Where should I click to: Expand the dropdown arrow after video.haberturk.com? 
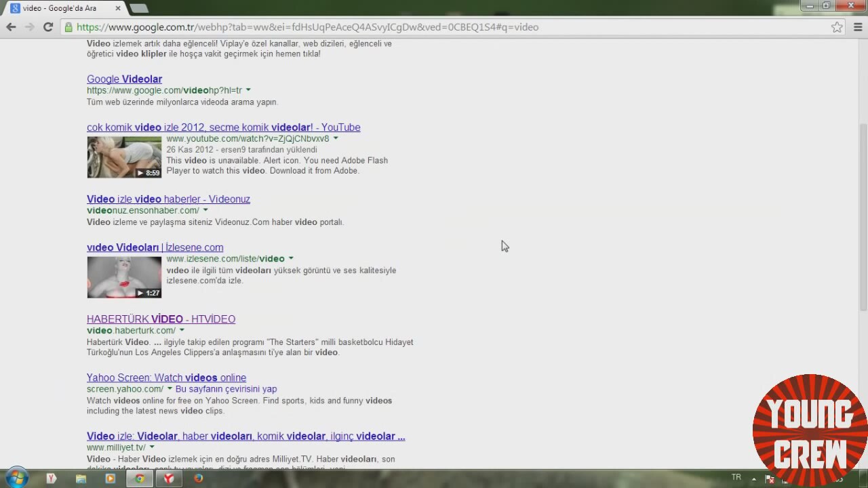182,330
